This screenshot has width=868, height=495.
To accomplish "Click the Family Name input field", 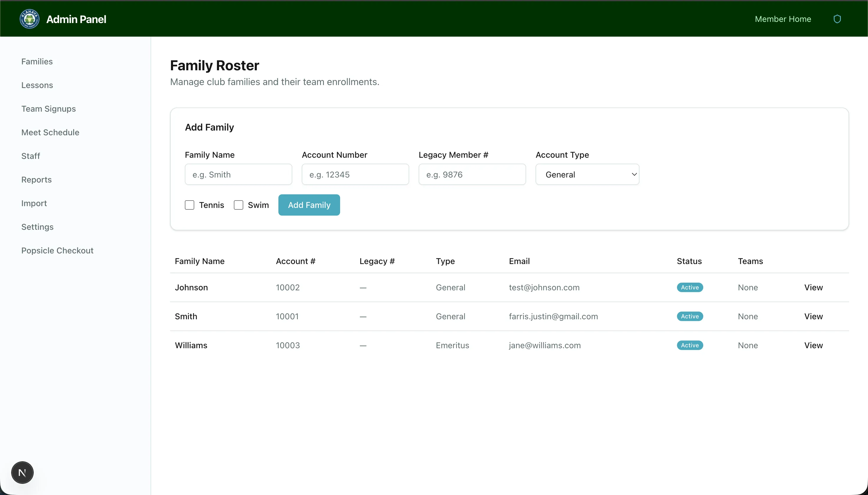I will pyautogui.click(x=238, y=174).
